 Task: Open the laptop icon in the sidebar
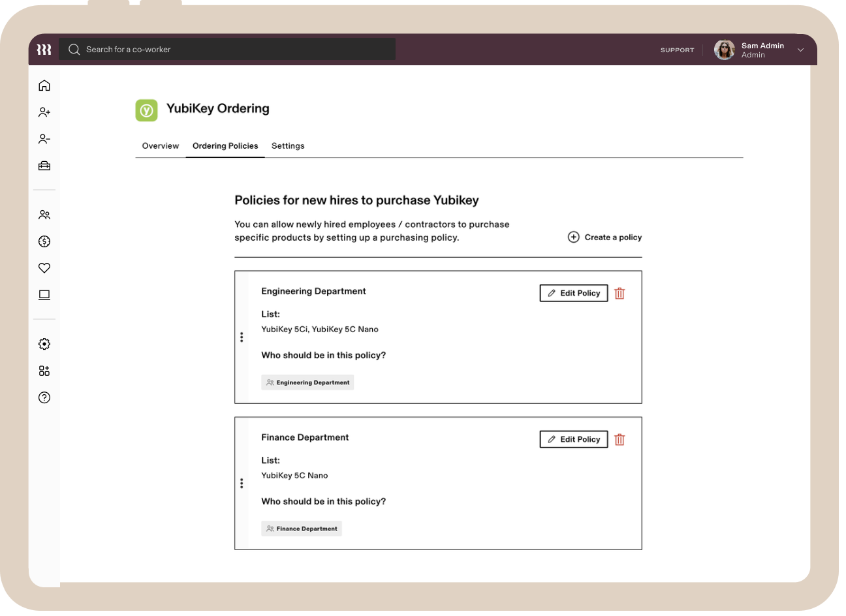(x=44, y=295)
